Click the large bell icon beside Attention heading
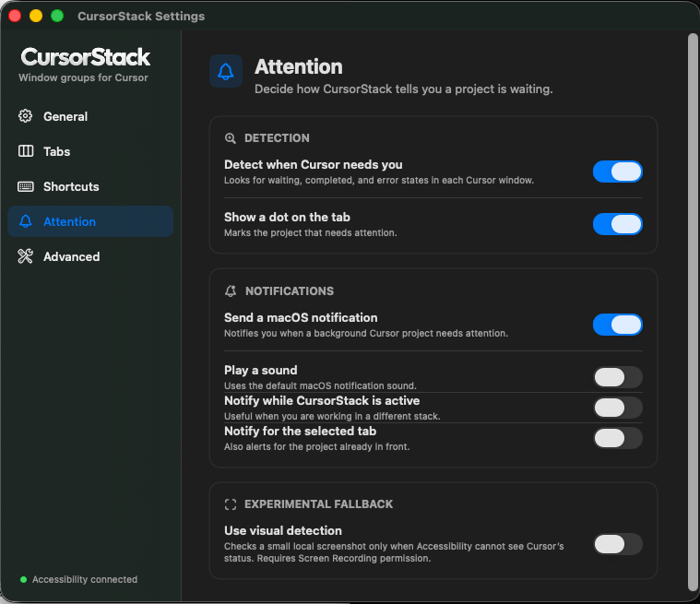The width and height of the screenshot is (700, 604). tap(226, 71)
